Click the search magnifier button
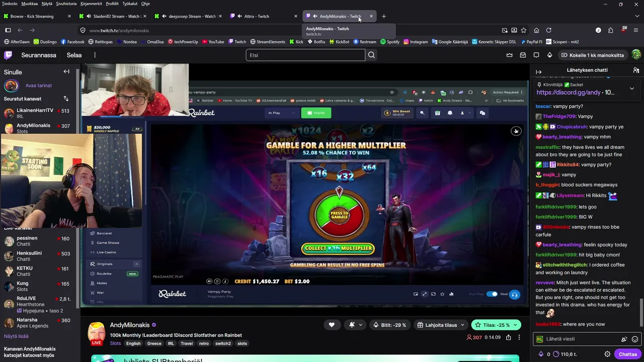644x362 pixels. 371,55
